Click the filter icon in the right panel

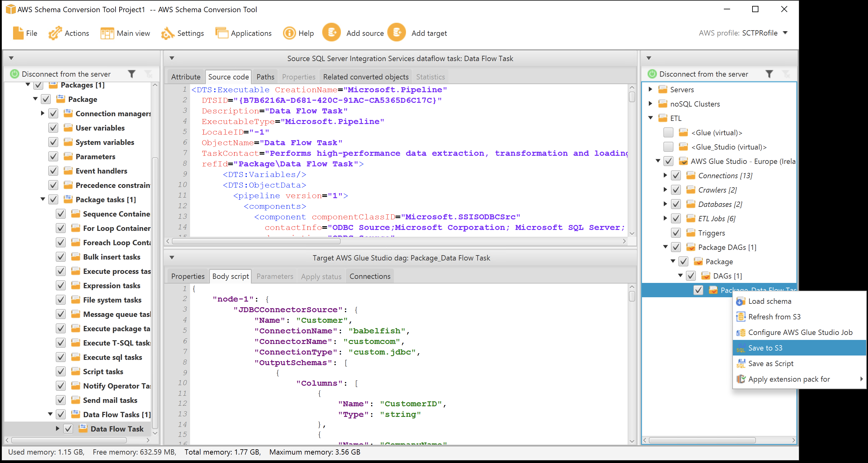click(x=770, y=74)
